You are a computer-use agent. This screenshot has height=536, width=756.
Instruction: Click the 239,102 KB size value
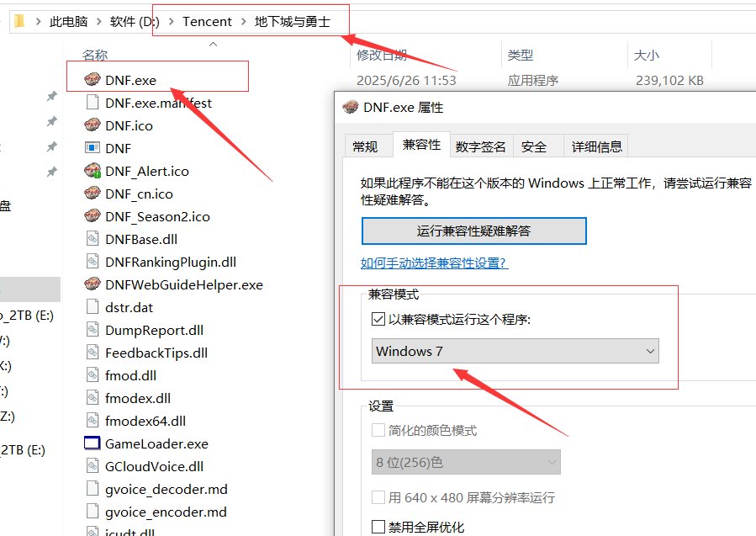click(669, 80)
